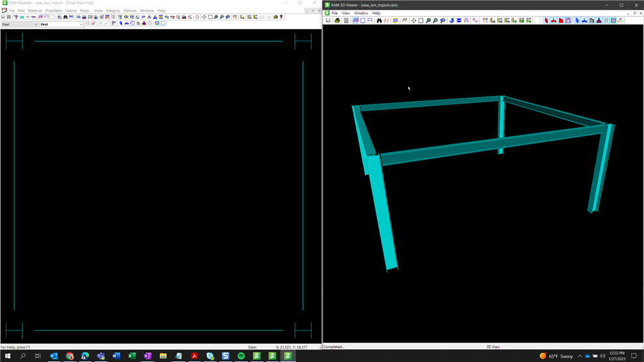Click the Print icon in RAM 3D Viewer
The width and height of the screenshot is (644, 362).
click(337, 21)
